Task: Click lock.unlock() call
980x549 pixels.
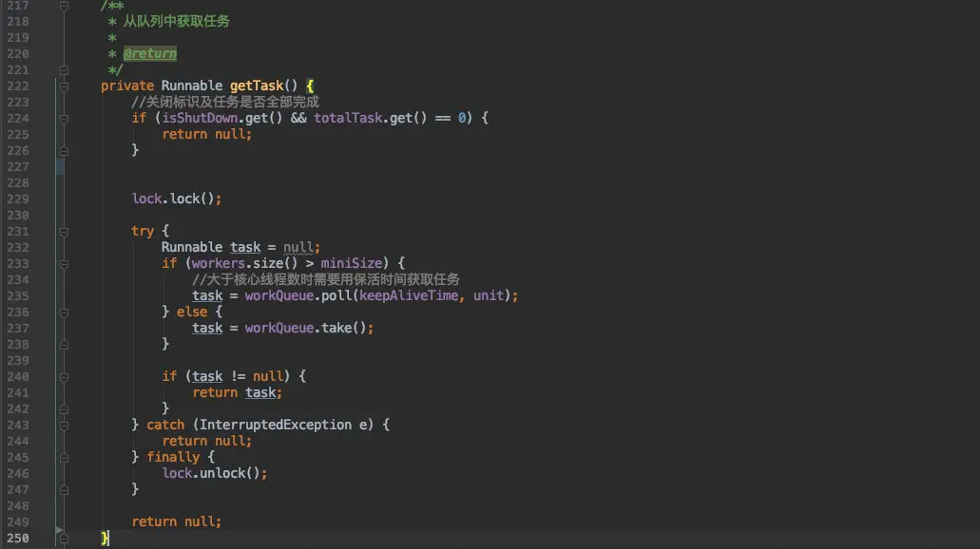Action: (215, 473)
